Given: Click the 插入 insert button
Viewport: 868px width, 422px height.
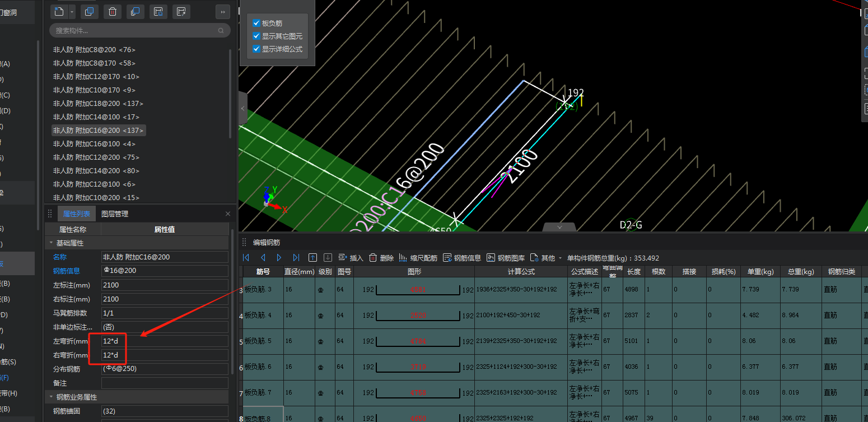Looking at the screenshot, I should [351, 258].
